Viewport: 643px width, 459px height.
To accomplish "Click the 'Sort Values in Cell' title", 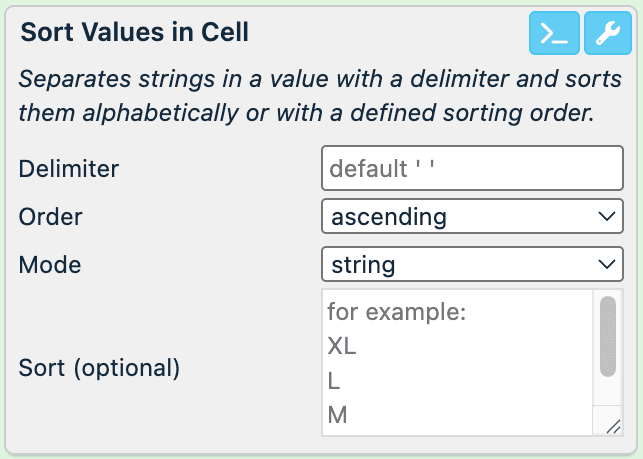I will [135, 32].
